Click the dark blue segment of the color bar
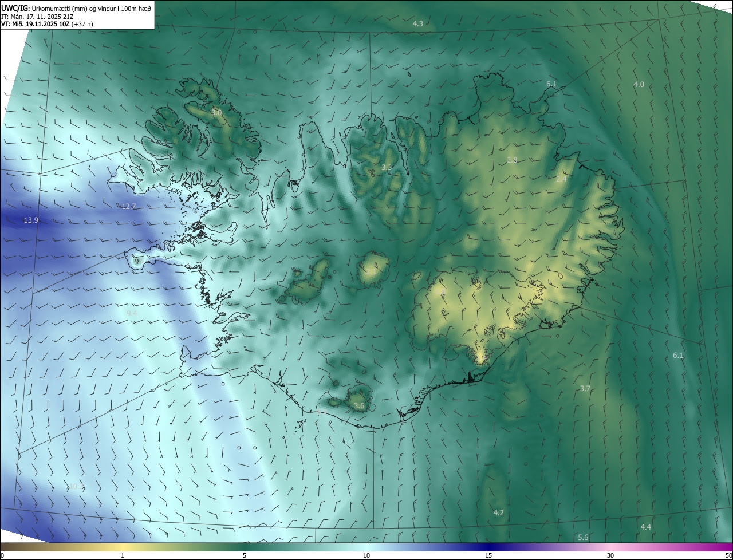This screenshot has height=560, width=733. coord(488,547)
